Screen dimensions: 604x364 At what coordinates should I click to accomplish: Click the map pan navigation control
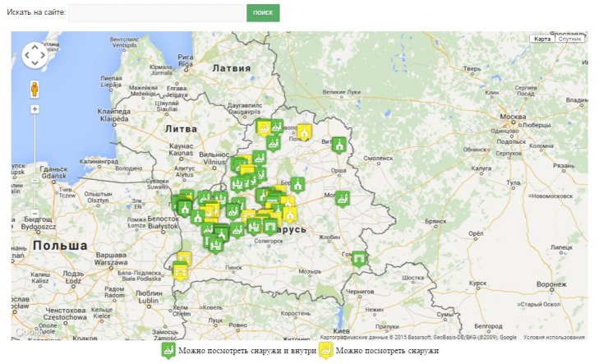click(x=35, y=55)
